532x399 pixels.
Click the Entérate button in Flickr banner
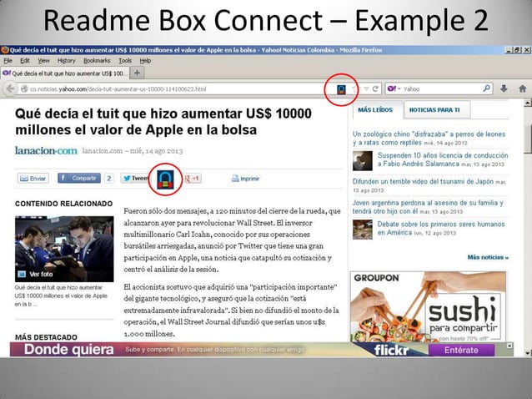click(461, 350)
